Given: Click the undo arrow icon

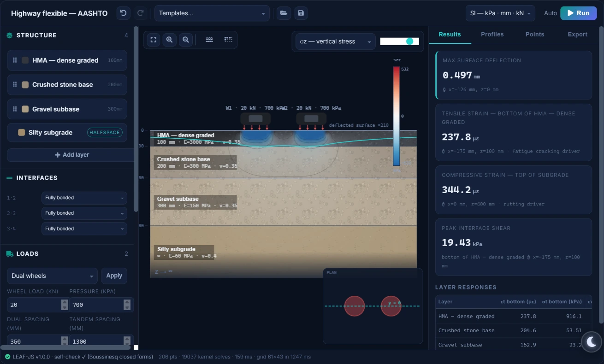Looking at the screenshot, I should [123, 13].
